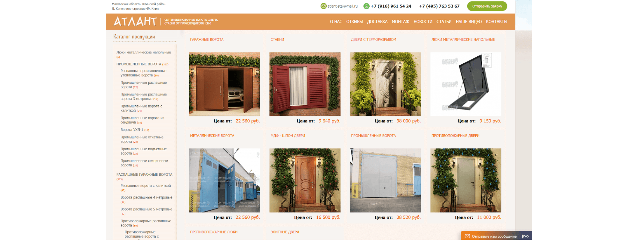Click the email envelope icon in header
The width and height of the screenshot is (644, 240).
(323, 6)
